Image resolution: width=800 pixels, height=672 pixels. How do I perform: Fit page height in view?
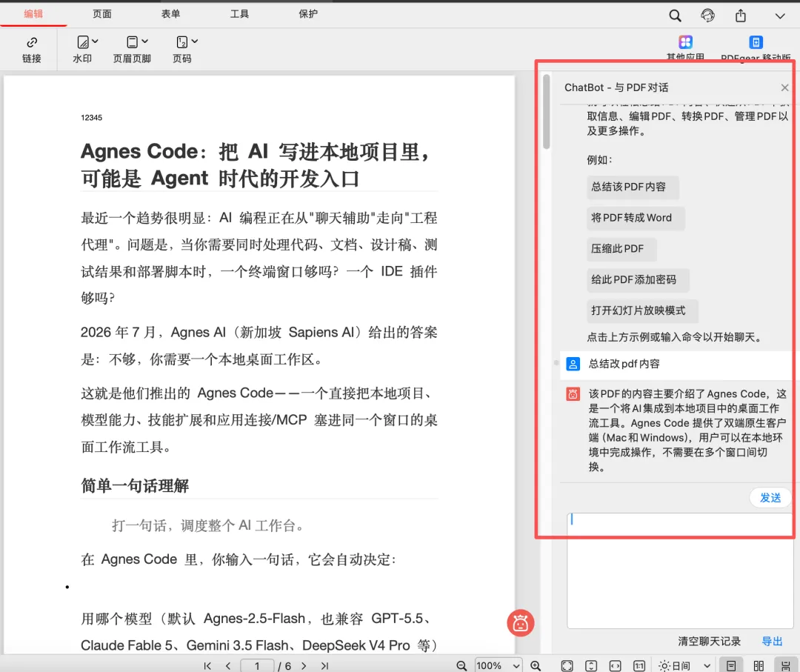pos(591,666)
